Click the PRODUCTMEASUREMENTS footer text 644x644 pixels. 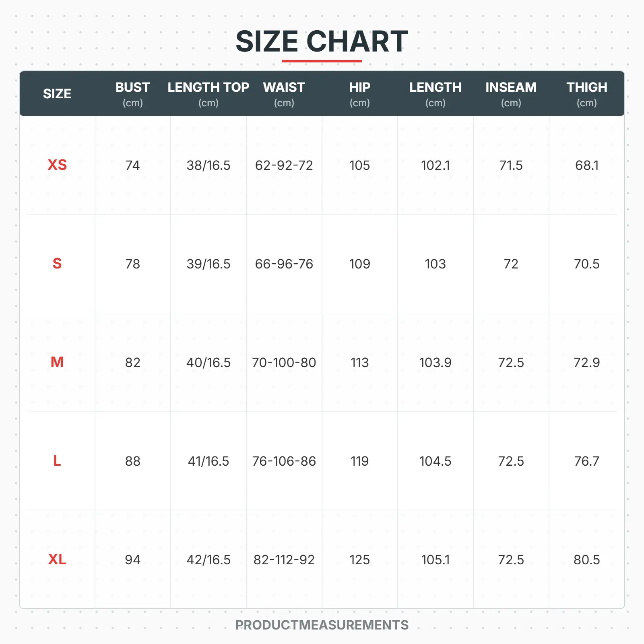click(322, 625)
